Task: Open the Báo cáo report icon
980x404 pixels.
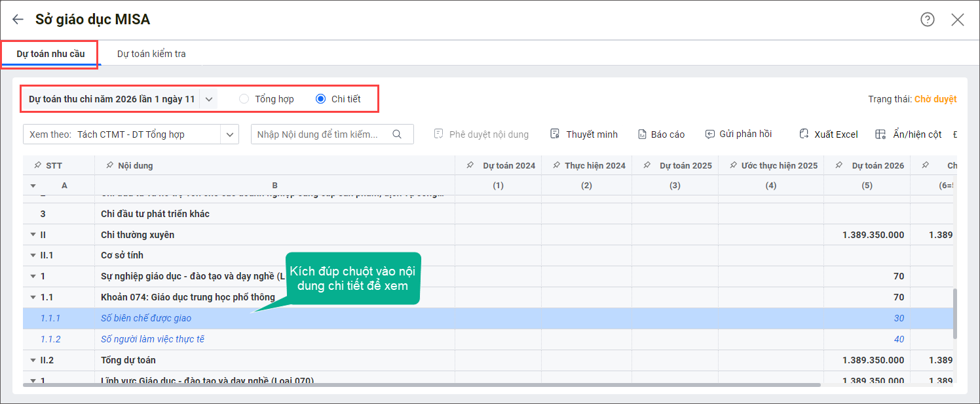Action: click(642, 134)
